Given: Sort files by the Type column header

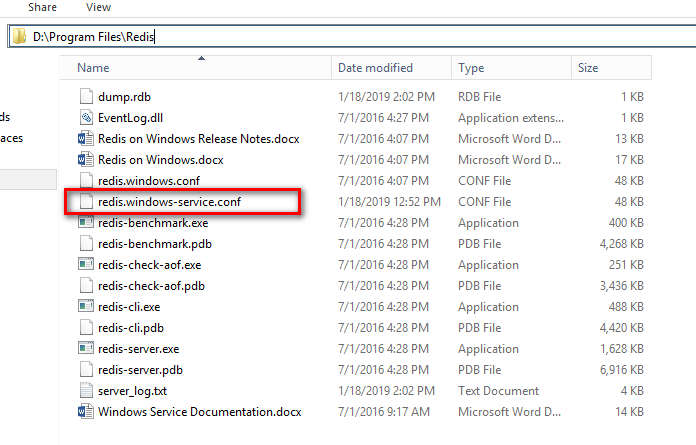Looking at the screenshot, I should click(511, 68).
